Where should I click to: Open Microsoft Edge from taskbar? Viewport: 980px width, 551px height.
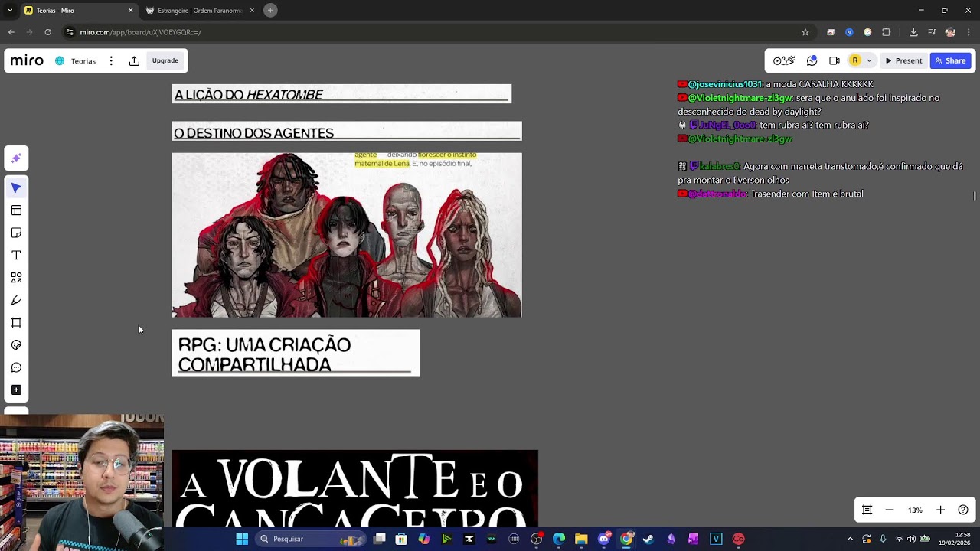(x=559, y=539)
